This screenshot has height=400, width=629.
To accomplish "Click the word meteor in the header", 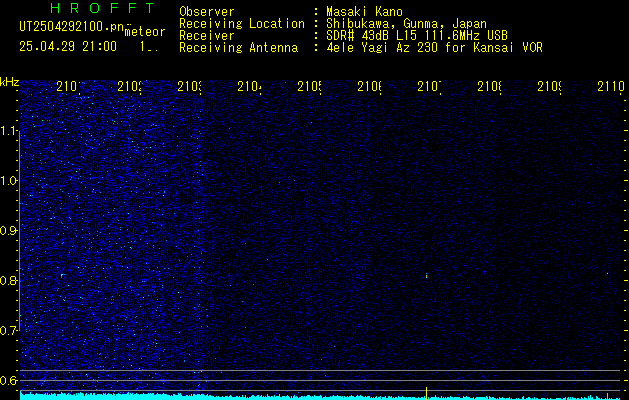I will (145, 32).
